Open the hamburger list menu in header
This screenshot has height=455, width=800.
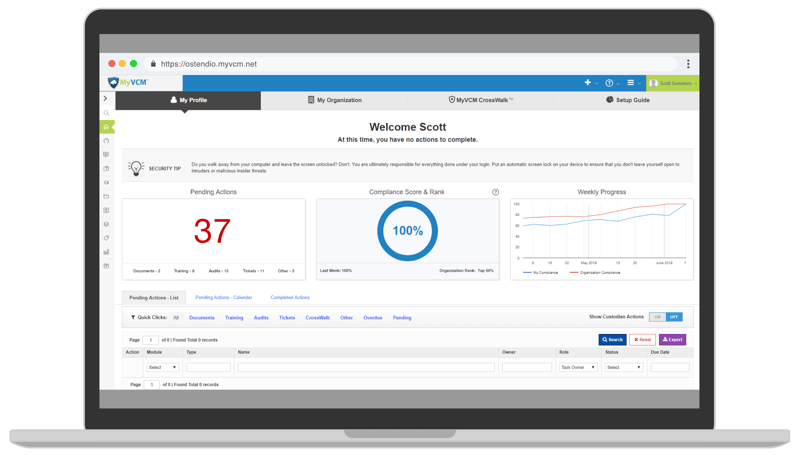coord(631,83)
